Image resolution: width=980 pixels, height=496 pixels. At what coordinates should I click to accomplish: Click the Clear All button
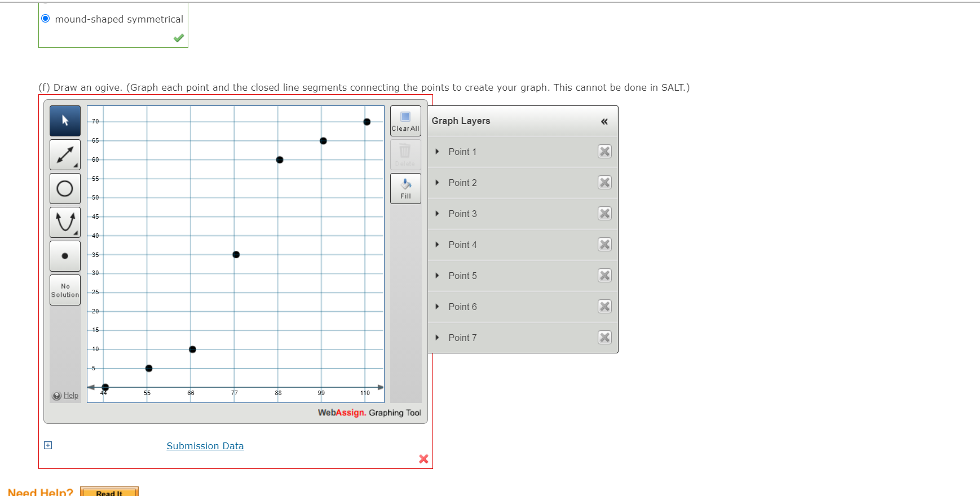click(x=405, y=121)
